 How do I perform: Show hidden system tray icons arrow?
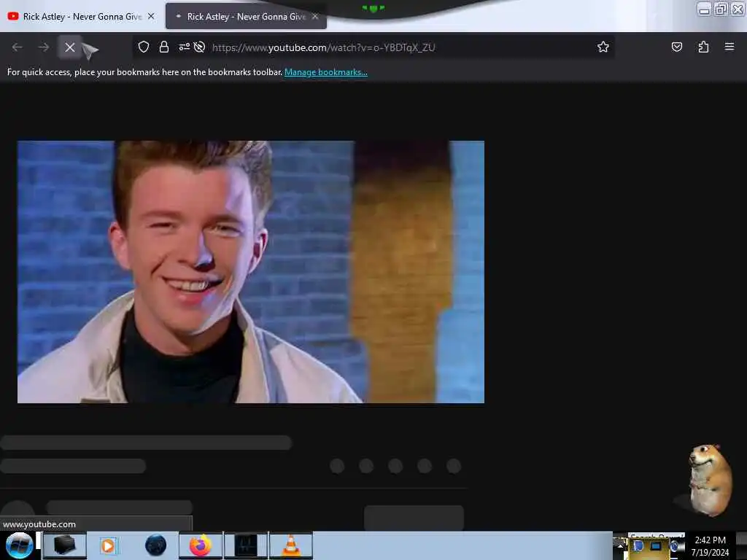pyautogui.click(x=620, y=546)
